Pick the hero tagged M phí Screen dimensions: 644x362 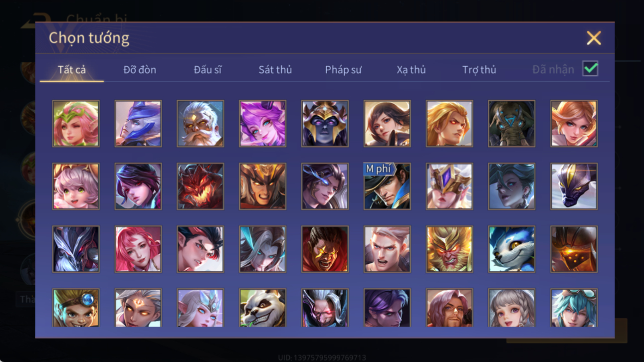coord(387,186)
